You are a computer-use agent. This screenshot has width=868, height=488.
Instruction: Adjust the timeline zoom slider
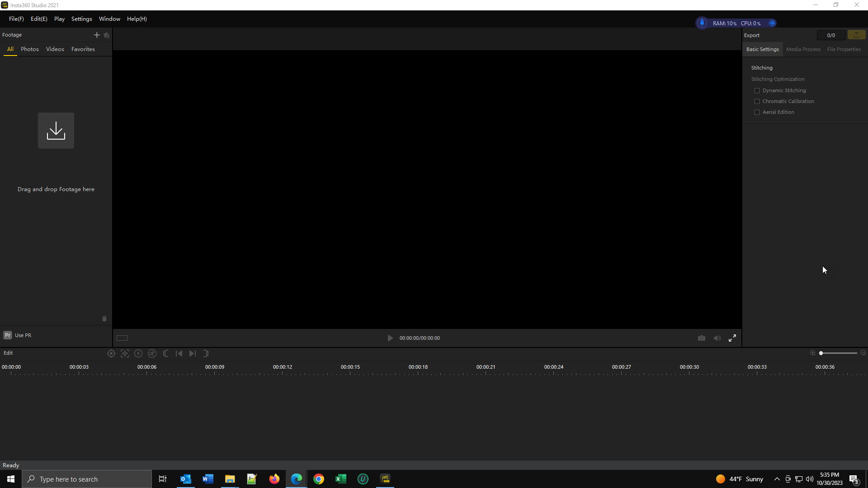821,353
